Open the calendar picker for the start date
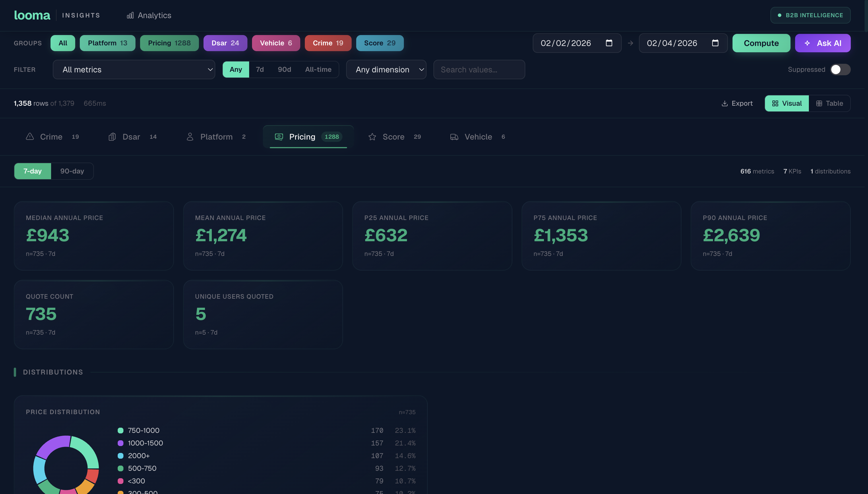This screenshot has height=494, width=868. pyautogui.click(x=609, y=43)
